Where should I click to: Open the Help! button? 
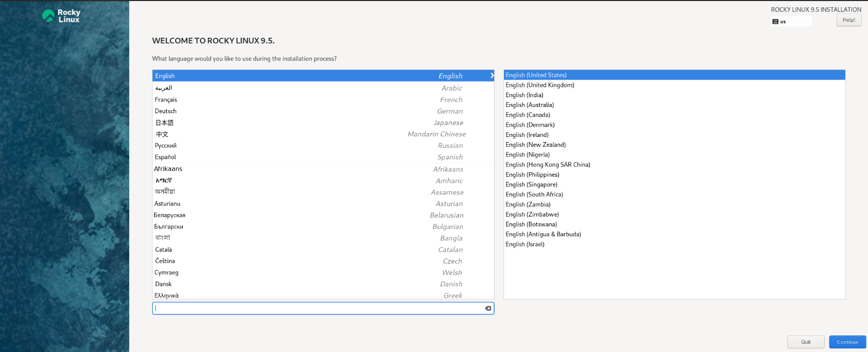(x=849, y=20)
